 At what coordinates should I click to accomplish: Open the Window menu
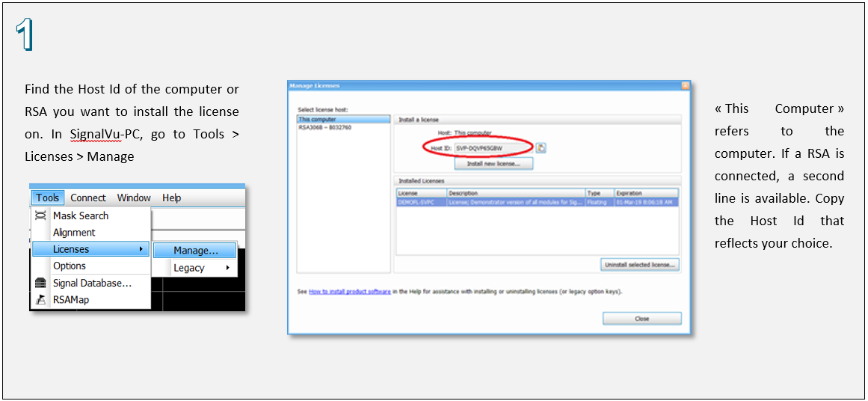tap(134, 198)
